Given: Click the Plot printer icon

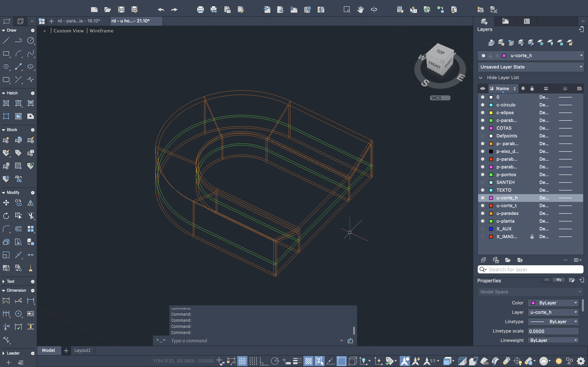Looking at the screenshot, I should 200,10.
